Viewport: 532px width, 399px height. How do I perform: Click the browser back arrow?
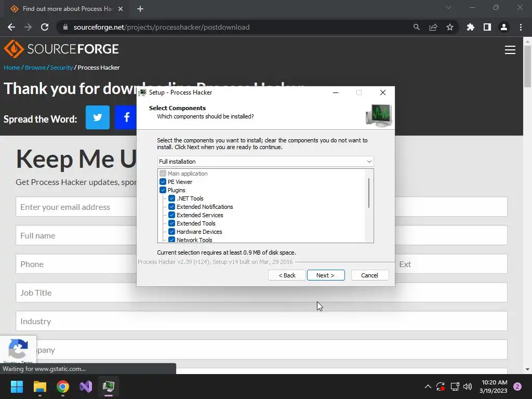[x=11, y=27]
